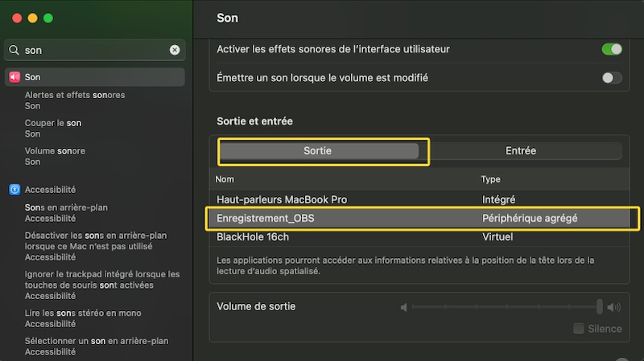
Task: Click the magnifying glass search icon
Action: click(x=14, y=50)
